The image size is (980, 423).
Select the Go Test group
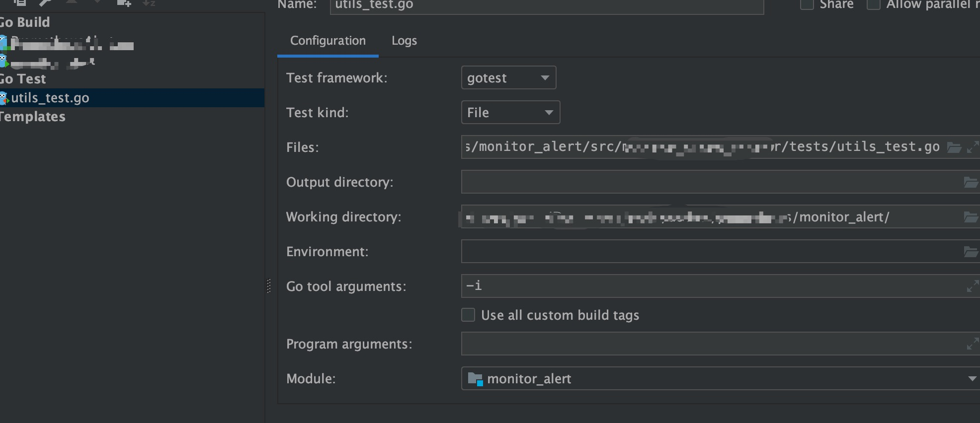(23, 79)
